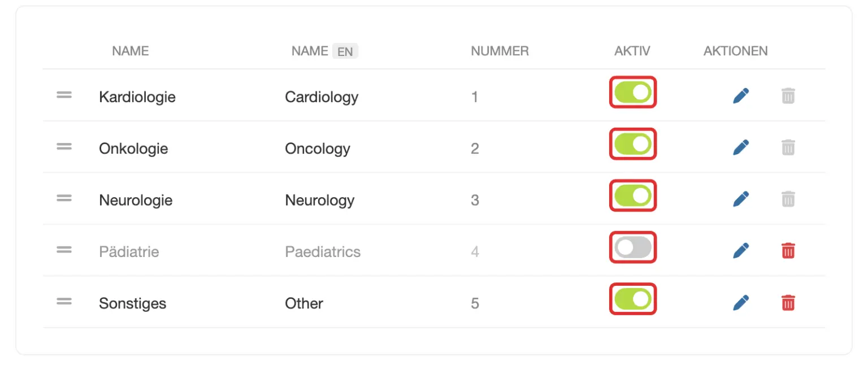Click the NUMMER column header
This screenshot has width=868, height=370.
click(x=500, y=51)
